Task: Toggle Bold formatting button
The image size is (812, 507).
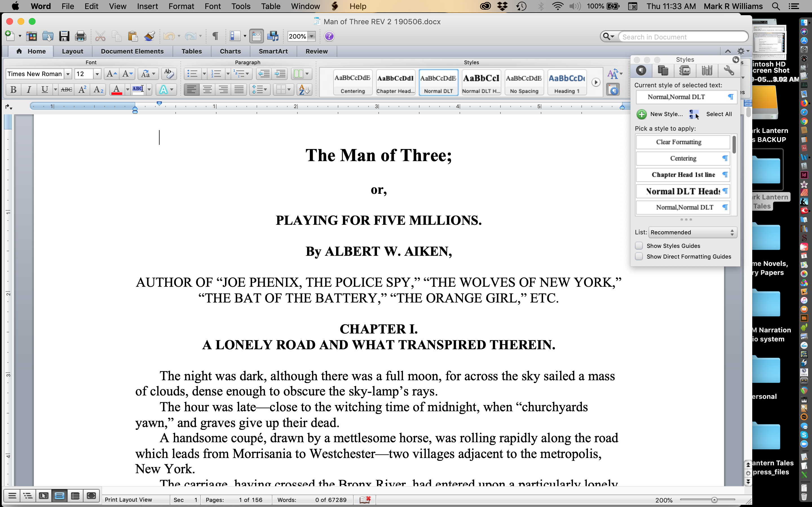Action: tap(14, 90)
